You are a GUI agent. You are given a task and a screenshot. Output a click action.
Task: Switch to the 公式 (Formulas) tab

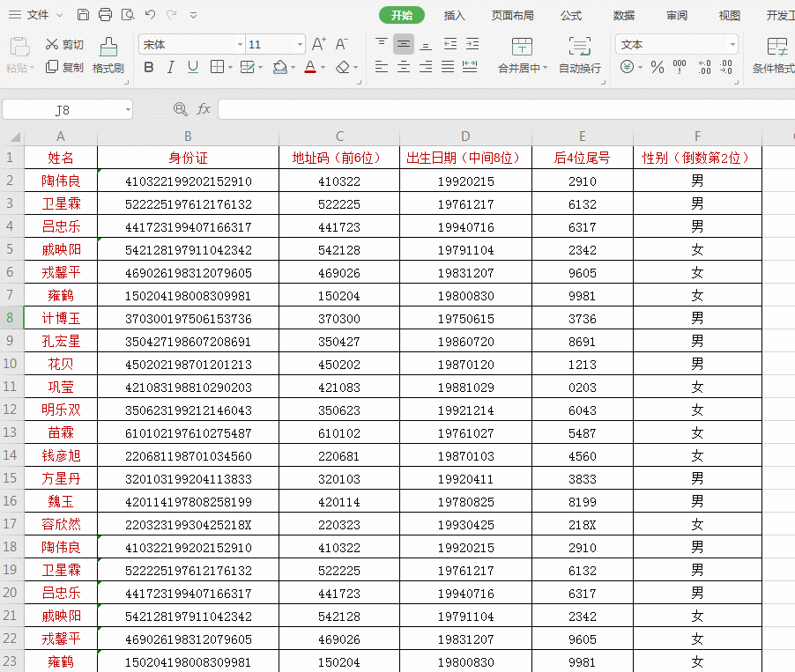tap(571, 15)
